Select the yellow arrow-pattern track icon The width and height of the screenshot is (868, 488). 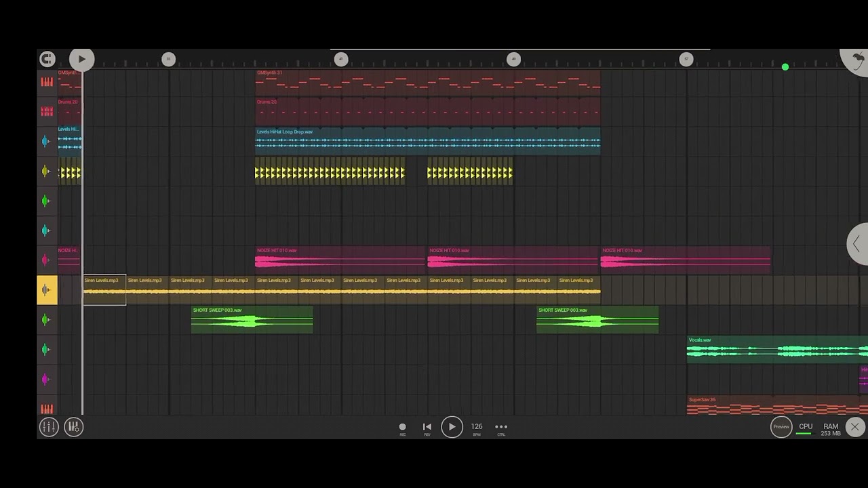47,171
